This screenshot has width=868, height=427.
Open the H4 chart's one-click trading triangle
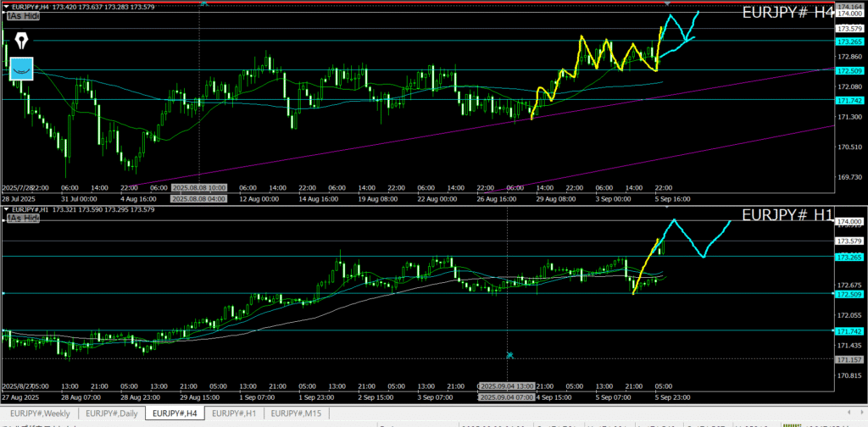coord(6,7)
